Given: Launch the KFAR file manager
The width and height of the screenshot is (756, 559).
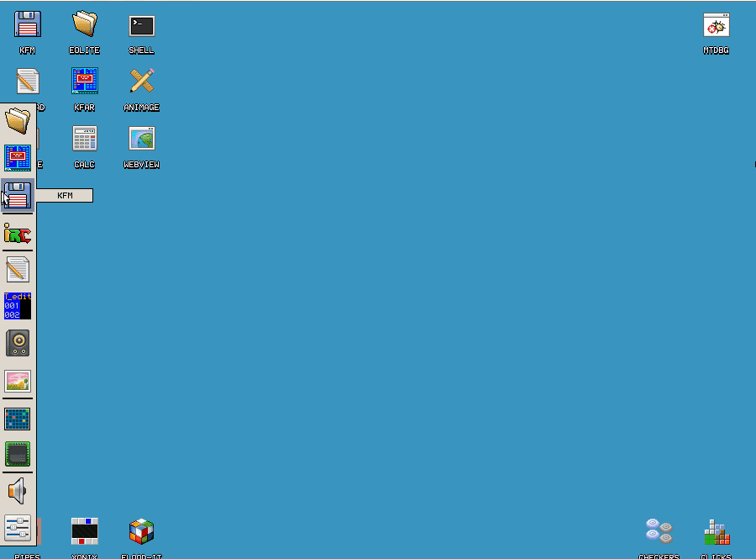Looking at the screenshot, I should coord(85,82).
